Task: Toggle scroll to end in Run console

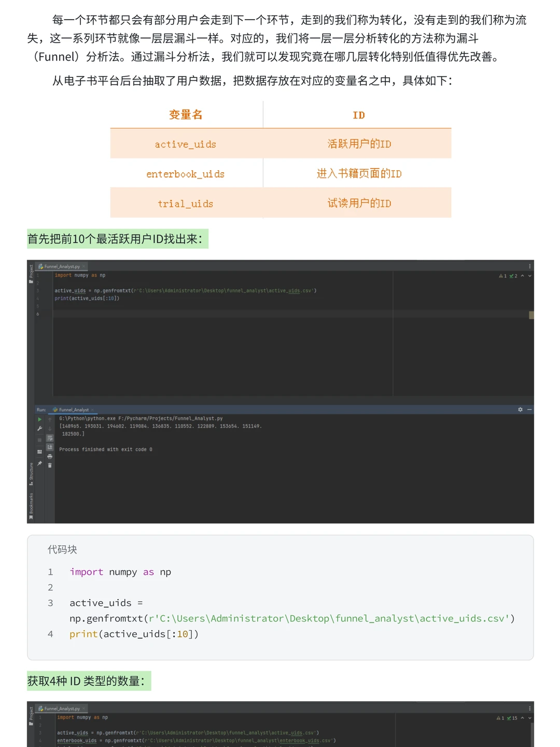Action: 50,447
